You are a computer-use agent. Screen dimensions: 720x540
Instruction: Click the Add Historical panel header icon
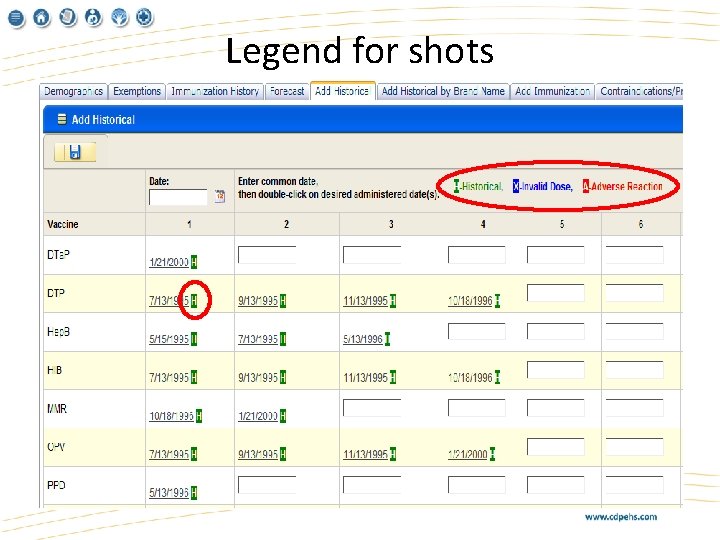click(x=62, y=119)
